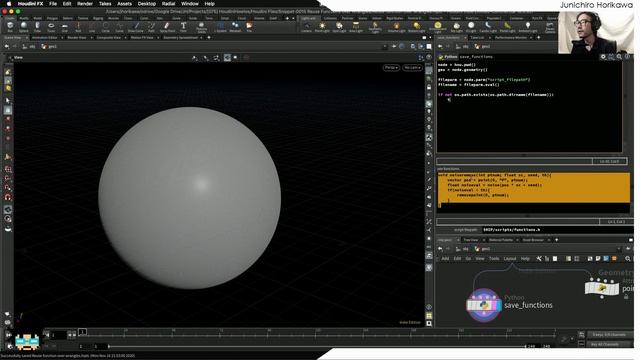The height and width of the screenshot is (360, 640).
Task: Click the geo1 path segment in viewport pane
Action: pyautogui.click(x=49, y=47)
